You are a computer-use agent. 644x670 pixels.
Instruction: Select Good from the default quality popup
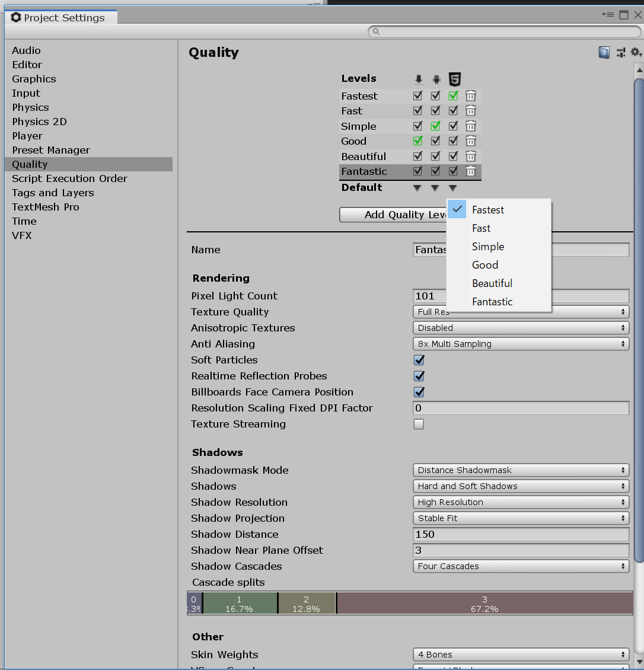(484, 264)
